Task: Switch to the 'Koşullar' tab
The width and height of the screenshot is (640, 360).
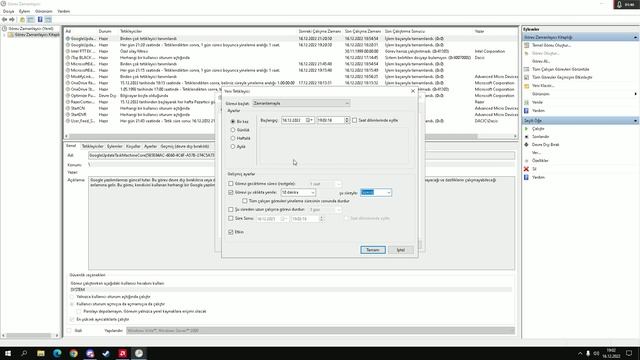Action: pyautogui.click(x=133, y=146)
